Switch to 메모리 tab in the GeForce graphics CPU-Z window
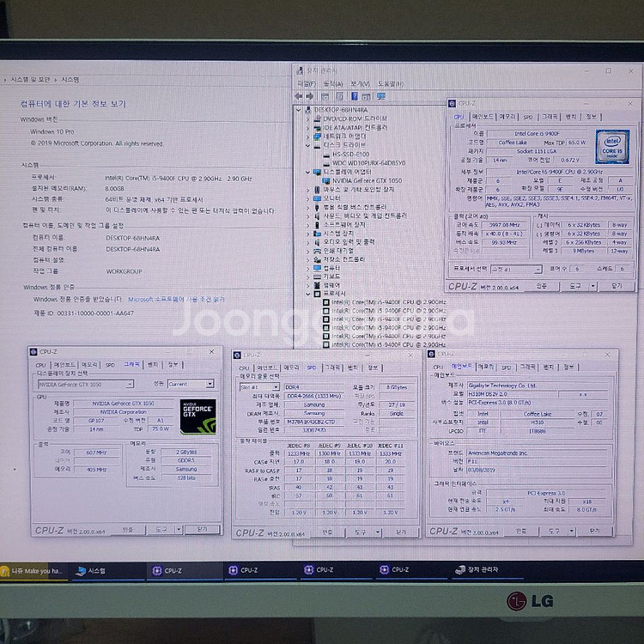Image resolution: width=644 pixels, height=644 pixels. click(x=89, y=365)
